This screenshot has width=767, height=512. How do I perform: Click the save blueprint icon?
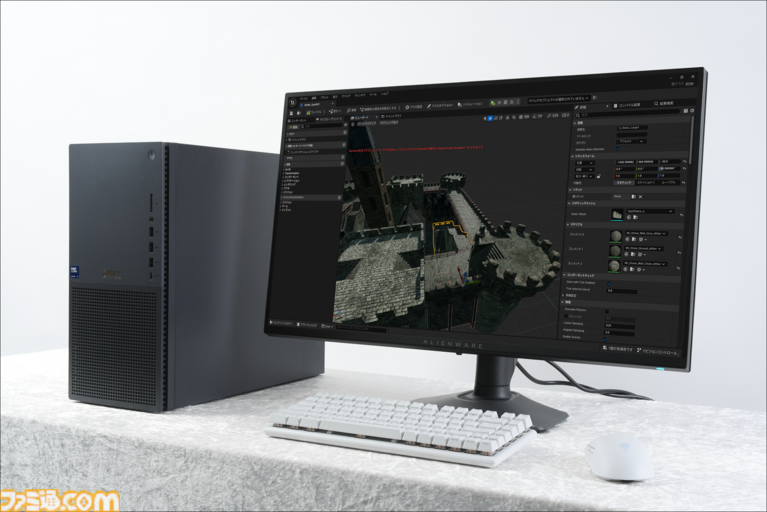tap(292, 113)
